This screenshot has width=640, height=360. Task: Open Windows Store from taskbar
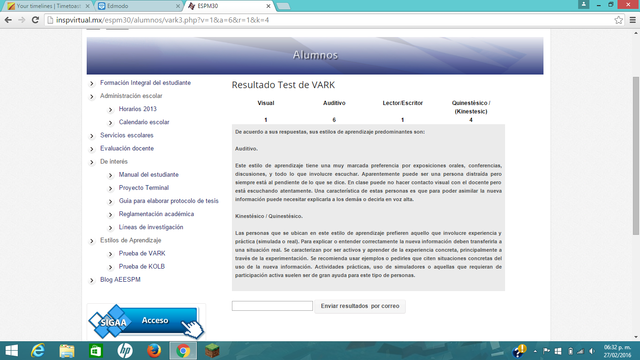pyautogui.click(x=96, y=351)
